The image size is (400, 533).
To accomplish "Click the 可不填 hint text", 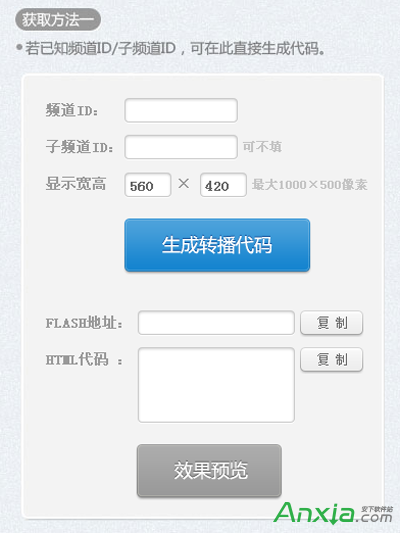I will tap(262, 147).
